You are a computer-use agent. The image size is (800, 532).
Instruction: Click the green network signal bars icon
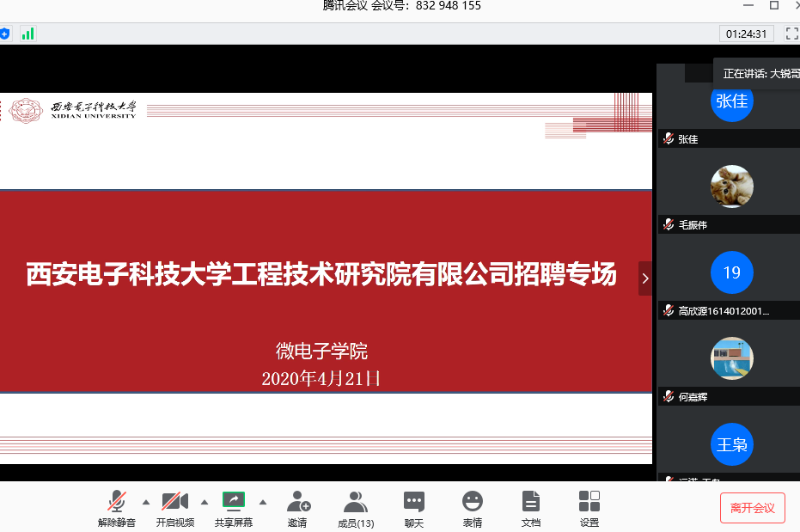[x=28, y=34]
